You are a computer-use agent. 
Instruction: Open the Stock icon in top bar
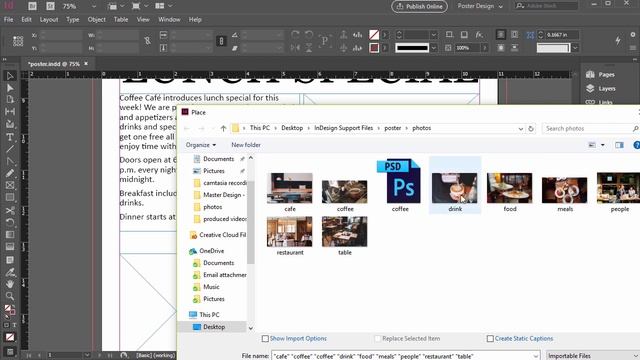click(50, 6)
